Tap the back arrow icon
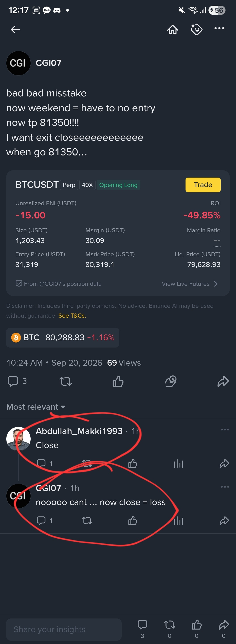 click(x=15, y=29)
